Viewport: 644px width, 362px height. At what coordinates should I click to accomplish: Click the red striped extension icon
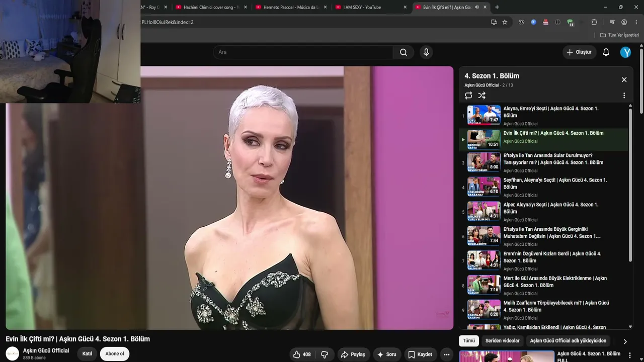(x=545, y=22)
